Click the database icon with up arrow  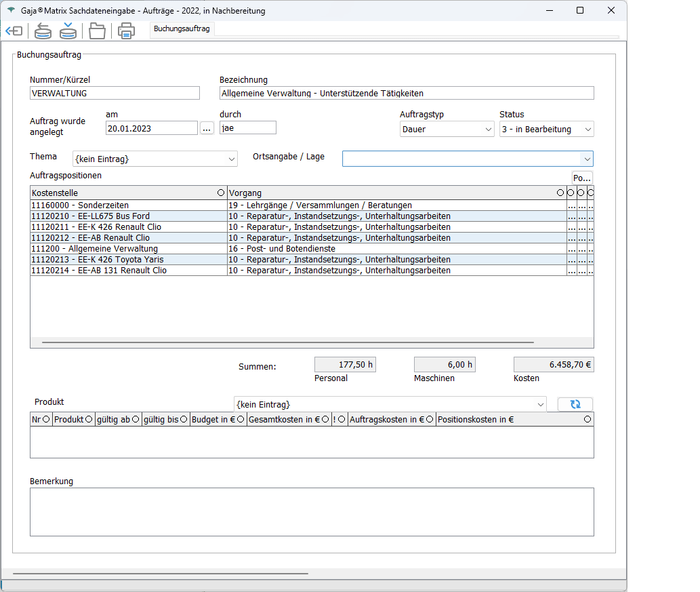click(43, 31)
